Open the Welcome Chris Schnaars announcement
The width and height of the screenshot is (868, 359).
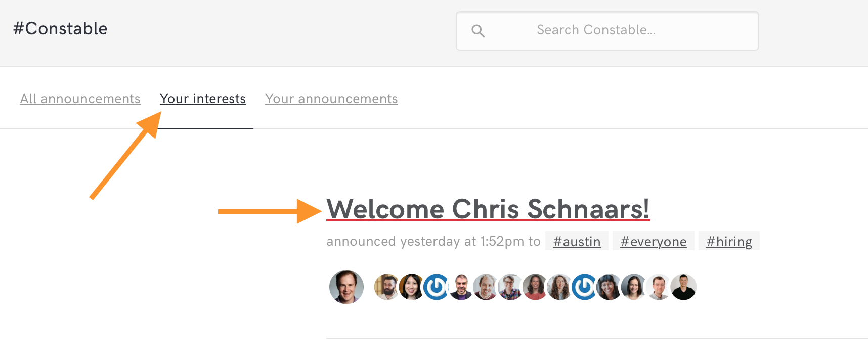coord(488,209)
